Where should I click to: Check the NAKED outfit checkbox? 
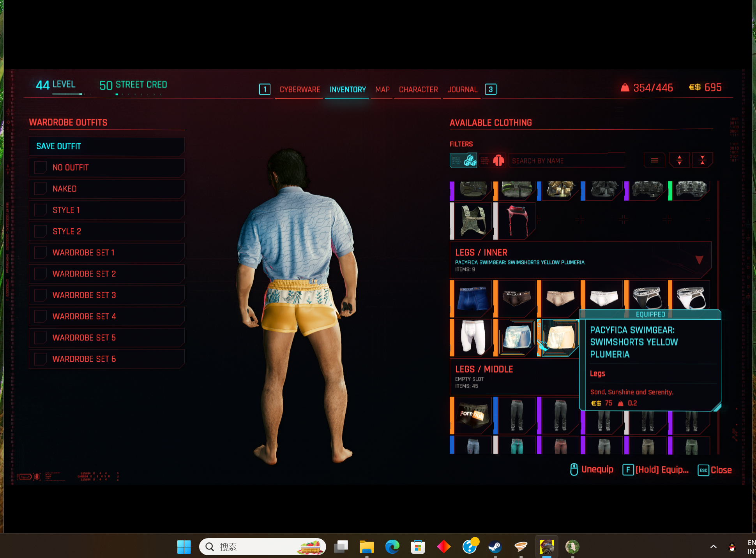41,189
